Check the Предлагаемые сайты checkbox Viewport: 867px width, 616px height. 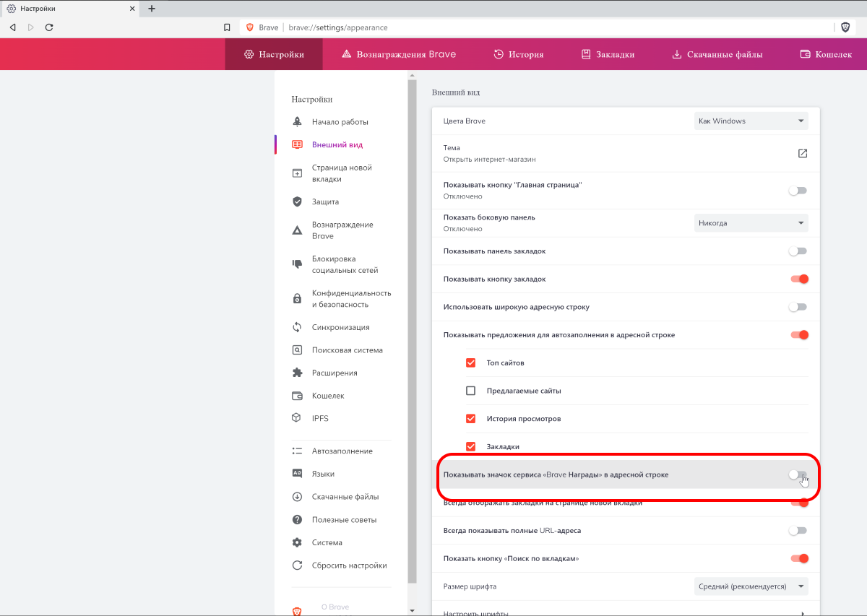click(471, 391)
